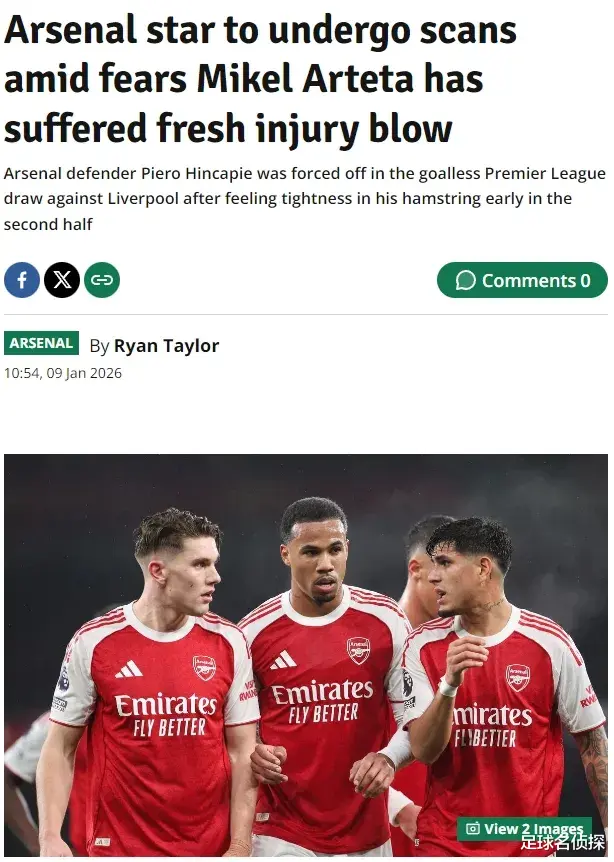Click Arsenal crest on middle player's shirt
Viewport: 614px width, 862px height.
(358, 650)
